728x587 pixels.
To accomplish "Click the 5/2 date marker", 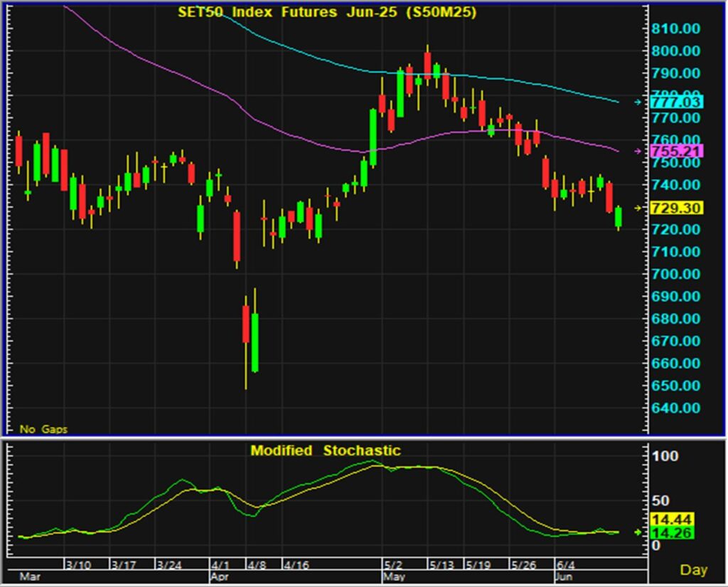I will point(393,565).
